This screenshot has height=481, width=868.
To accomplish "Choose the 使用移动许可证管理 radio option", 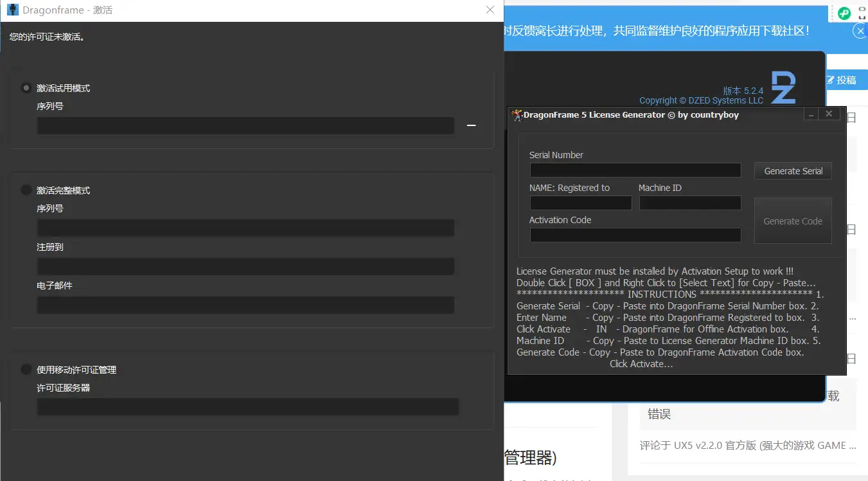I will [26, 370].
